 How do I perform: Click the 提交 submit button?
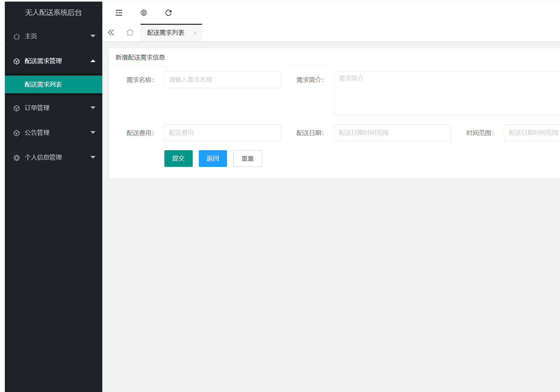click(179, 159)
